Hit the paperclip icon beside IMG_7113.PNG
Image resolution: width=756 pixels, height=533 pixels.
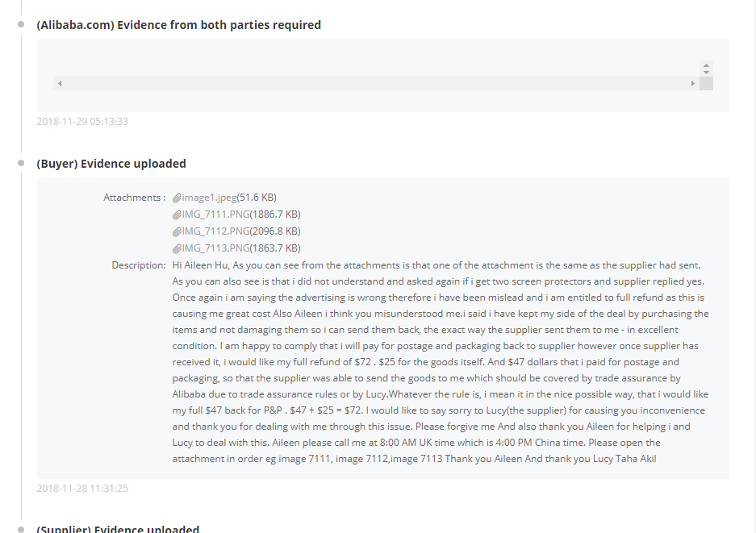[x=177, y=248]
